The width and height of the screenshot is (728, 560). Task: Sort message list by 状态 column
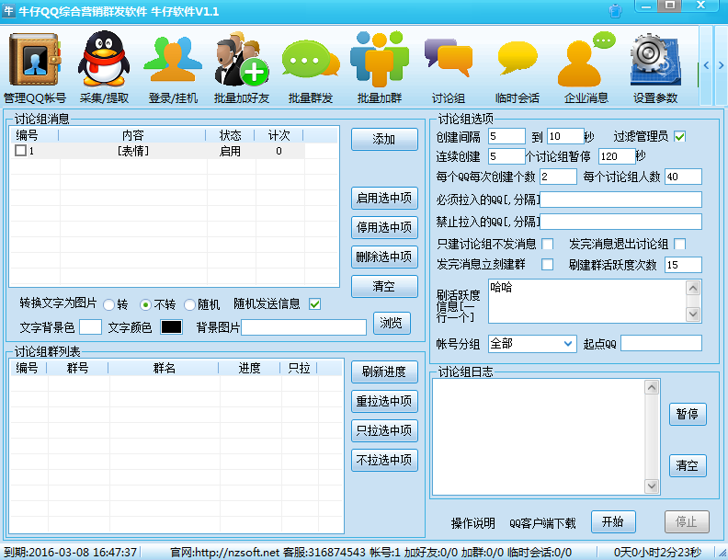pos(231,135)
